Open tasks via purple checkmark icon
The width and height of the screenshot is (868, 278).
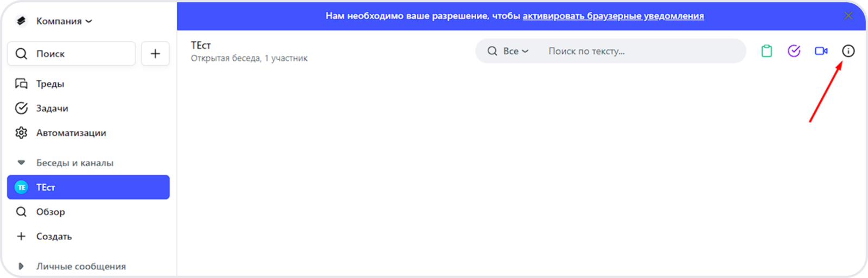pos(794,51)
